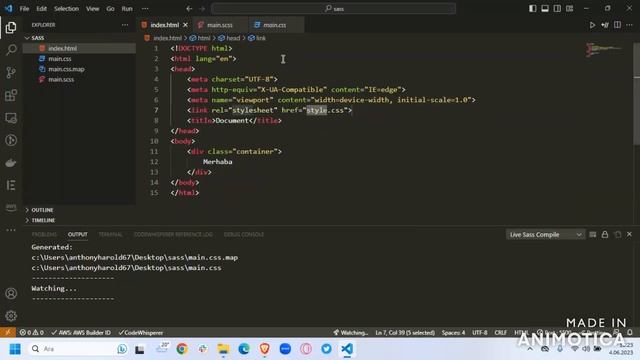Go back with the navigation arrow

[189, 9]
